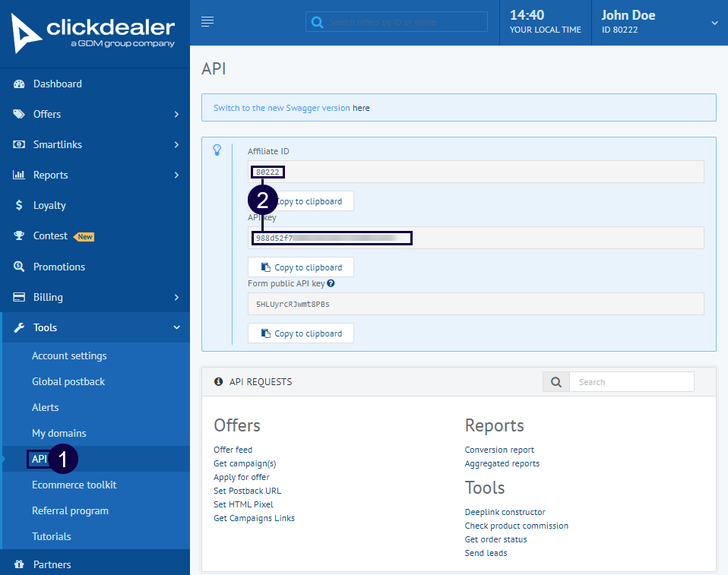Click the lightbulb icon beside the API panel

coord(217,150)
